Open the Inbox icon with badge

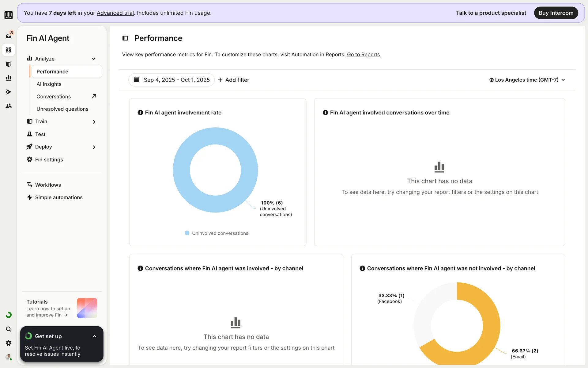[x=9, y=36]
